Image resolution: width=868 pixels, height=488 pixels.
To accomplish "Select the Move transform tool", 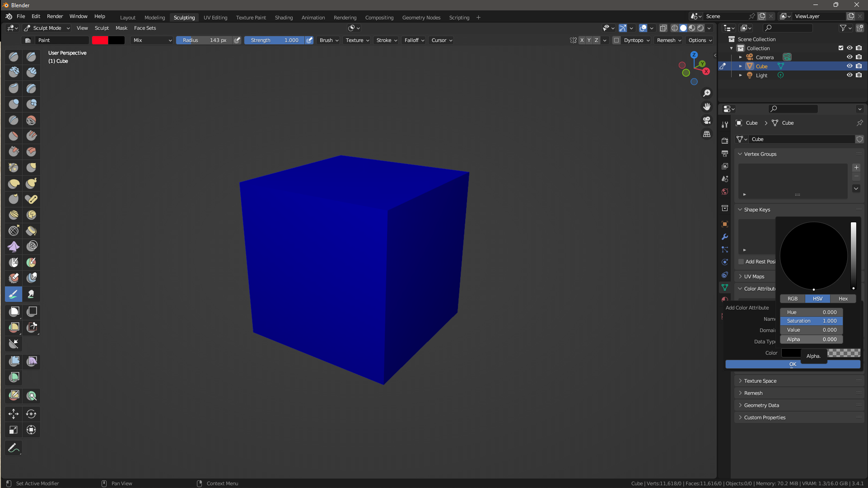I will [14, 413].
